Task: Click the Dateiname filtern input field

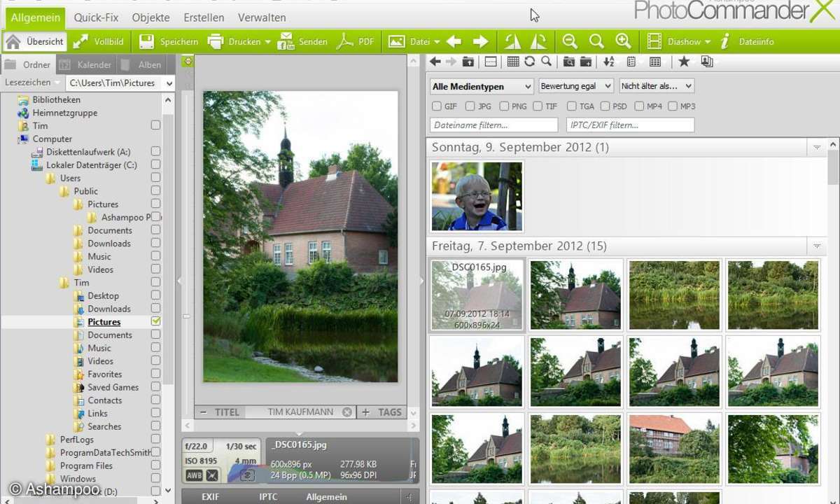Action: 493,125
